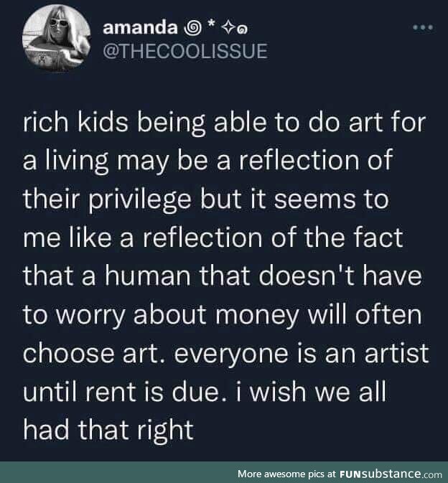Open amanda's profile picture
This screenshot has height=483, width=448.
(x=57, y=37)
